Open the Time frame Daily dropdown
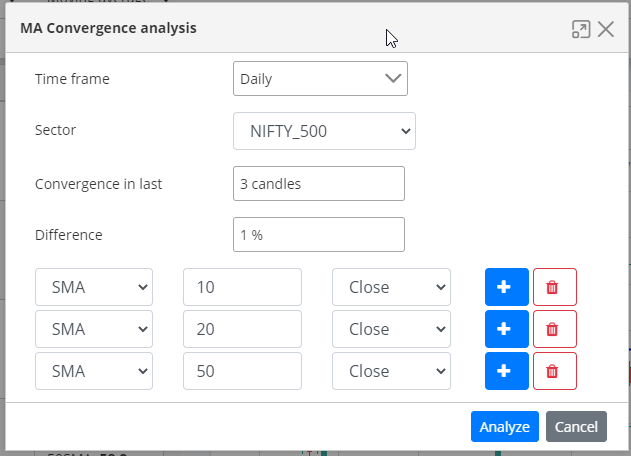The width and height of the screenshot is (631, 456). (x=320, y=78)
